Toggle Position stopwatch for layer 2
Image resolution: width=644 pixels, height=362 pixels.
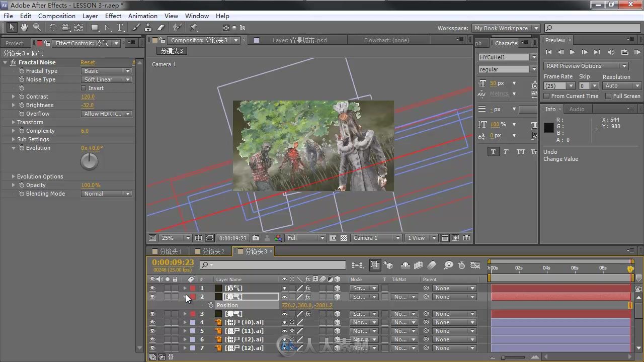211,306
